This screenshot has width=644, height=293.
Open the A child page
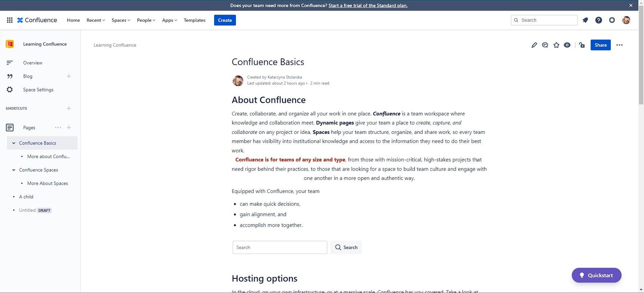click(x=26, y=197)
